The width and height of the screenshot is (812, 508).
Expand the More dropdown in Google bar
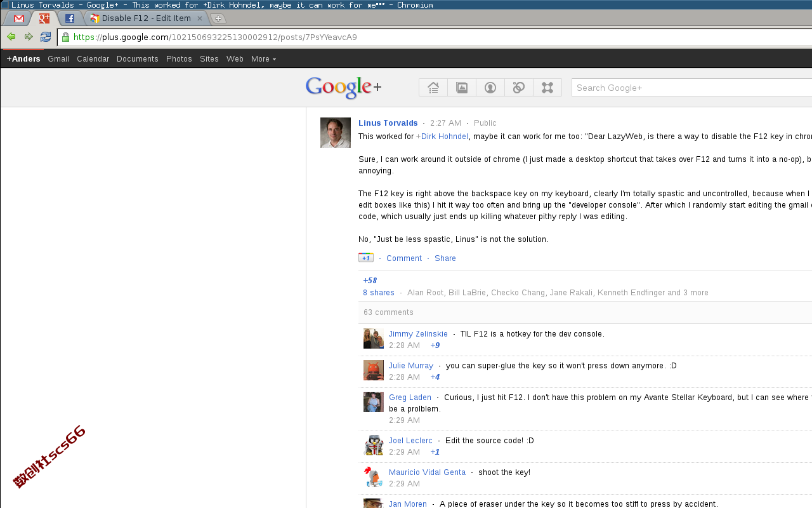(x=263, y=59)
